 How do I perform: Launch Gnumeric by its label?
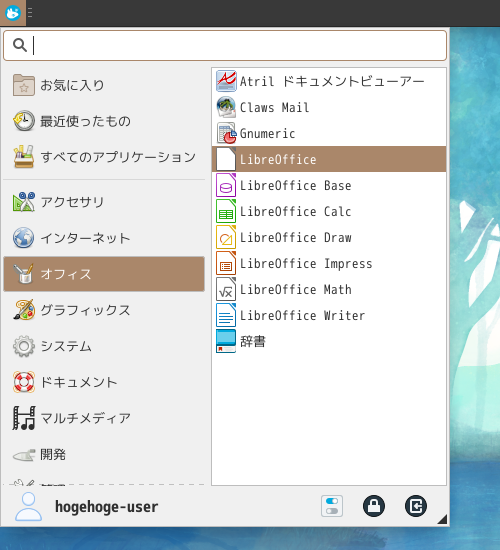click(267, 134)
